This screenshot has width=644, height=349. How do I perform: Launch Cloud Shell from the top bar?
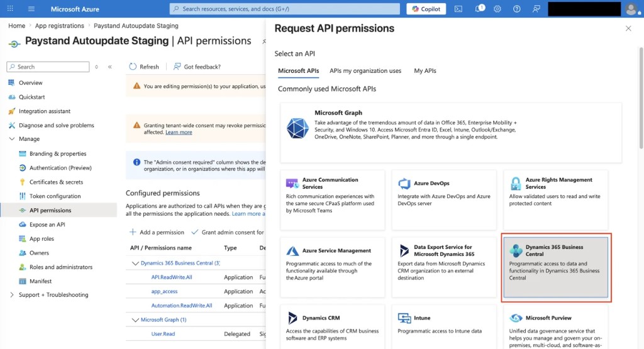tap(458, 9)
